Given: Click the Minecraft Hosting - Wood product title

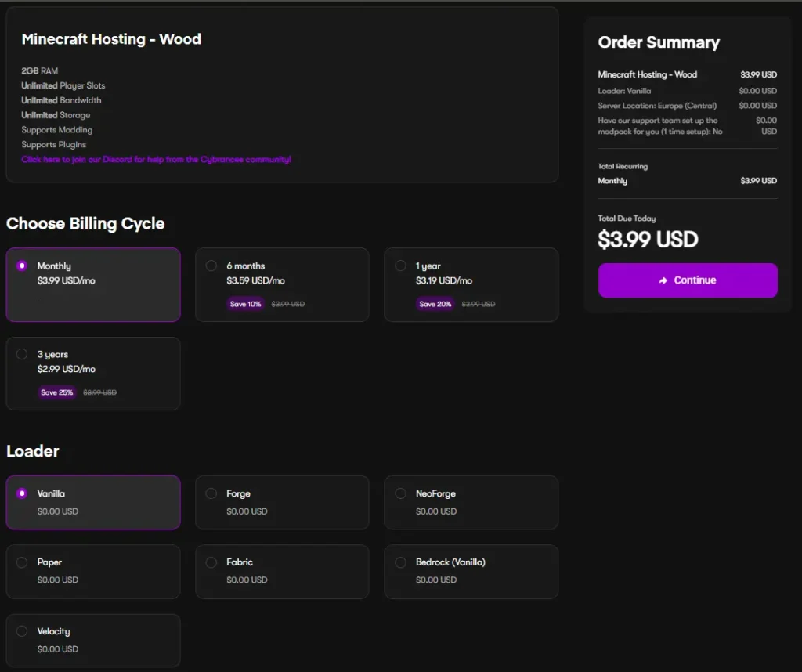Looking at the screenshot, I should (x=111, y=39).
